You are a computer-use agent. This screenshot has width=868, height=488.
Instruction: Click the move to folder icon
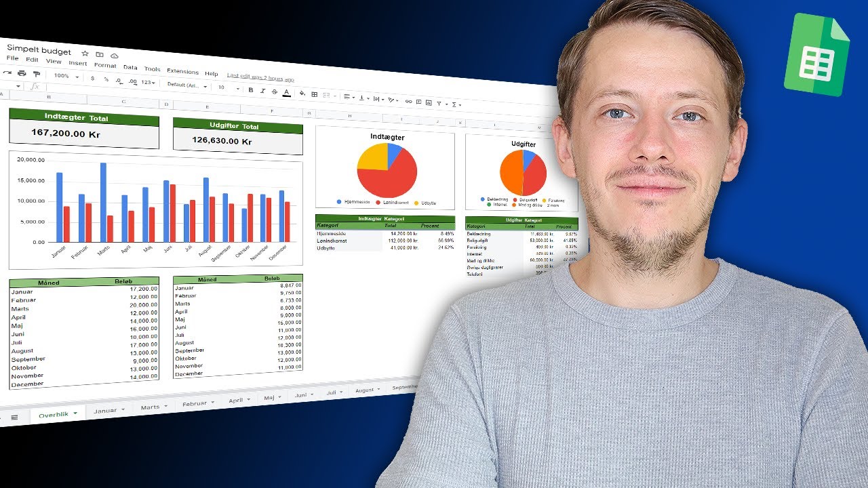tap(99, 54)
